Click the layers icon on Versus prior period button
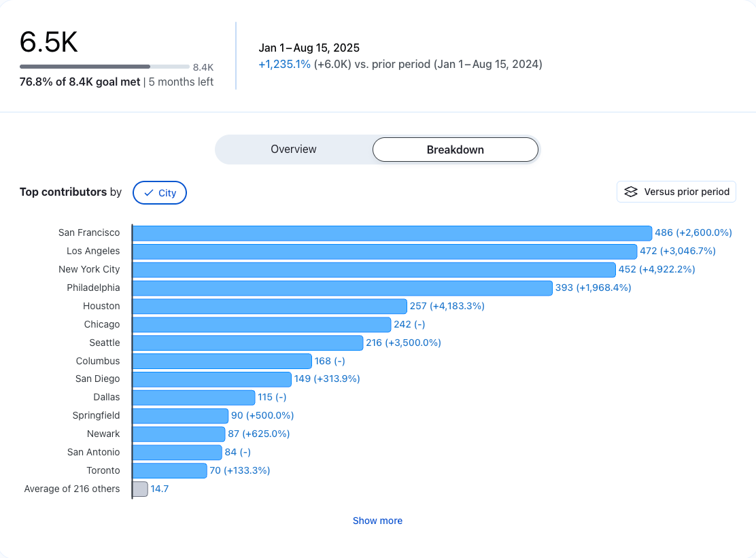The height and width of the screenshot is (558, 756). point(631,192)
